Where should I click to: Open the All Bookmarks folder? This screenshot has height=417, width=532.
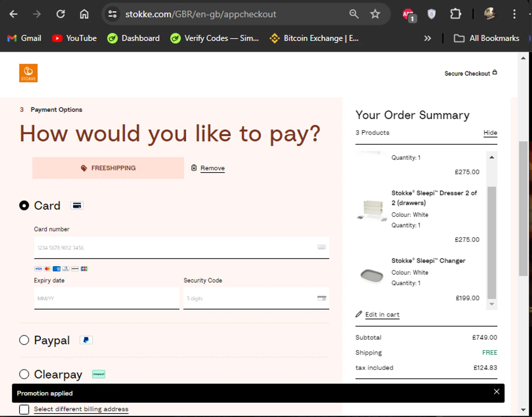pos(487,38)
